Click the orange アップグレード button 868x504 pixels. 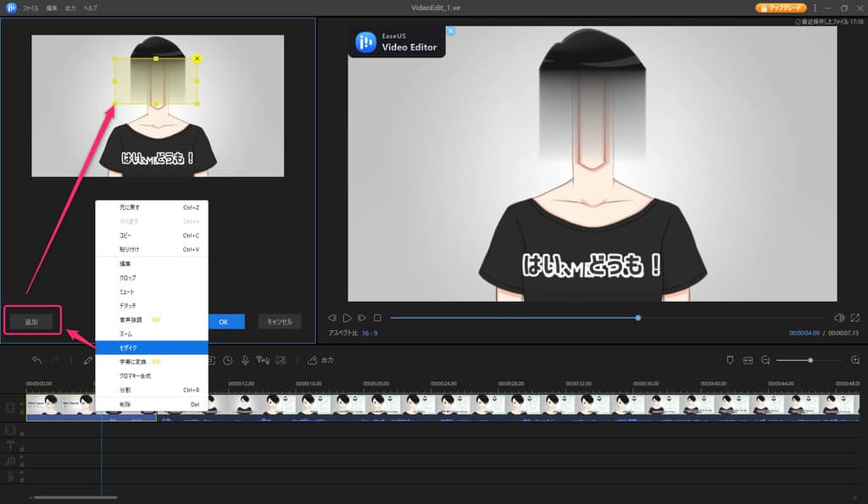781,8
